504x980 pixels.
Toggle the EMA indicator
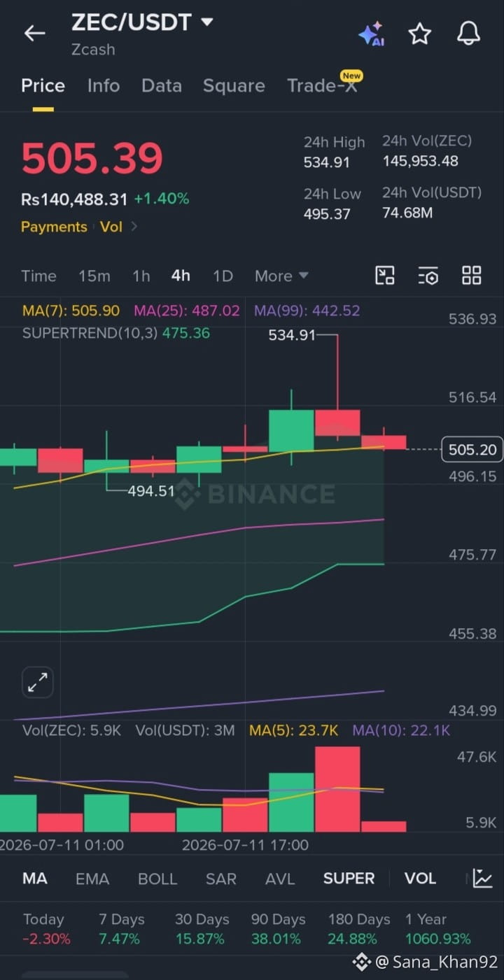pos(92,879)
